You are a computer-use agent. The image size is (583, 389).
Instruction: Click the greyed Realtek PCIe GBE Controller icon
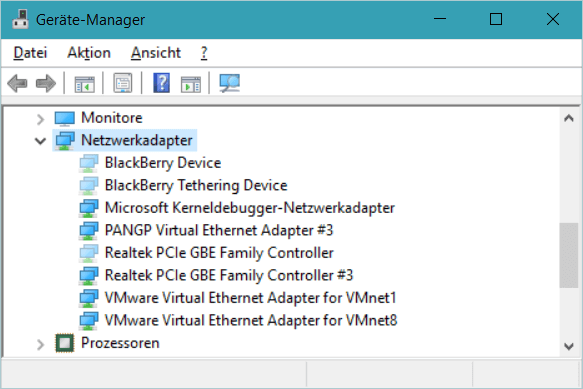click(88, 254)
